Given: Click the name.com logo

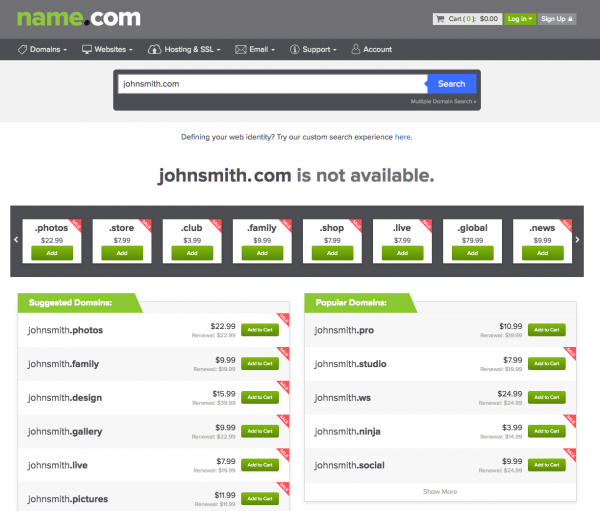Looking at the screenshot, I should click(79, 18).
